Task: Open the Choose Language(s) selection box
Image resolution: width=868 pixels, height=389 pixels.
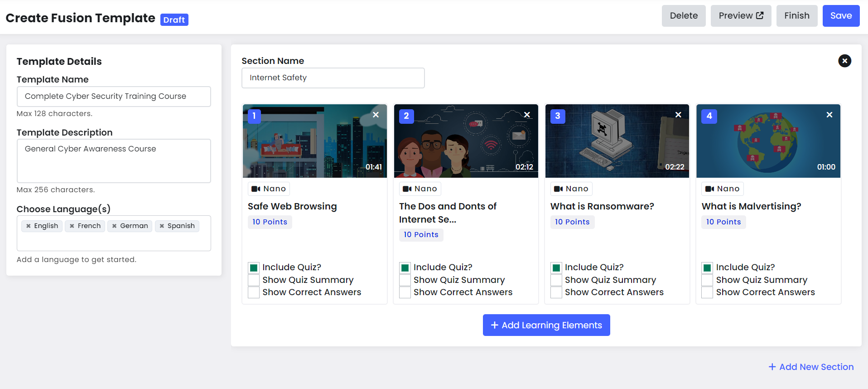Action: [114, 233]
